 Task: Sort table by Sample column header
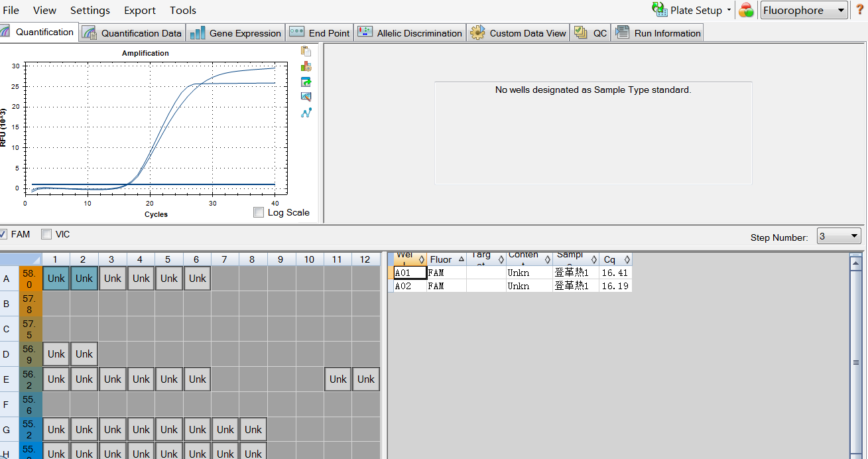pos(576,259)
